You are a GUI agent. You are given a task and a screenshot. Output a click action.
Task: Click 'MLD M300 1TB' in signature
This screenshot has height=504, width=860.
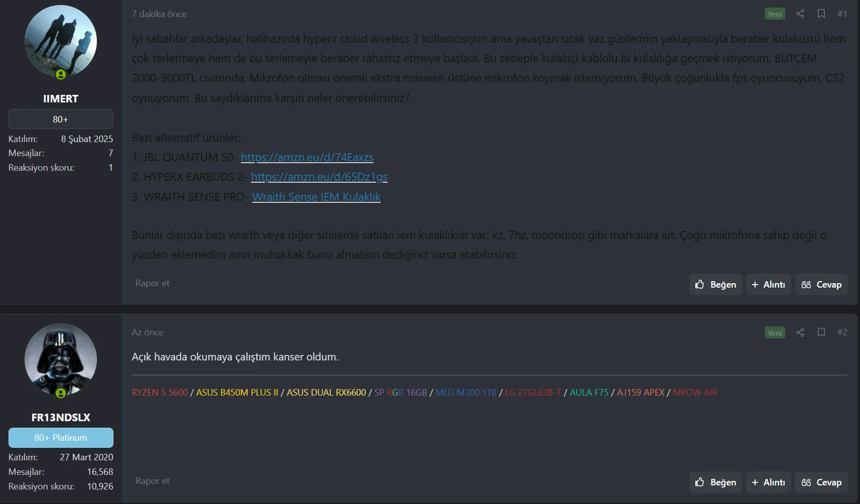pos(466,393)
